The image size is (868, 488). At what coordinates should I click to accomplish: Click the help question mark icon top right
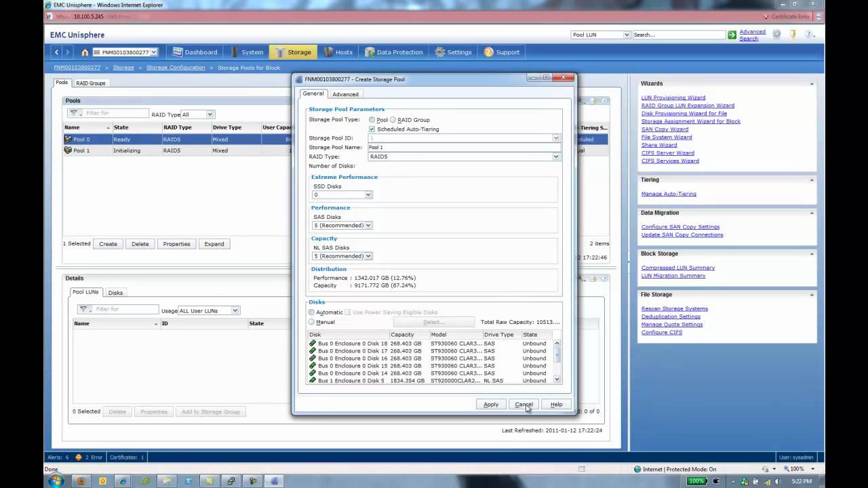tap(809, 34)
